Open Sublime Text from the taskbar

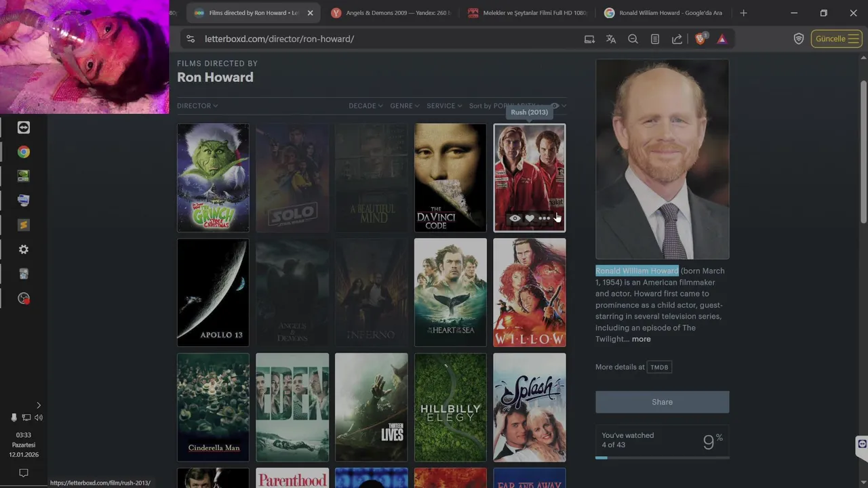[24, 225]
